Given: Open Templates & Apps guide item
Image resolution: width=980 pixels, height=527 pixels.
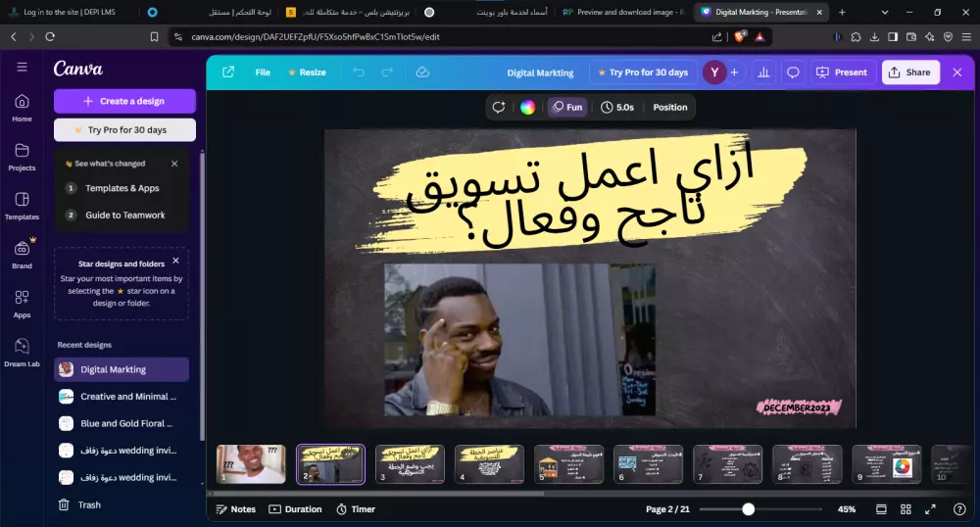Looking at the screenshot, I should [122, 188].
